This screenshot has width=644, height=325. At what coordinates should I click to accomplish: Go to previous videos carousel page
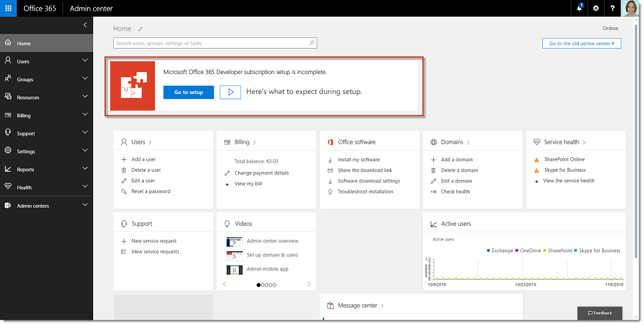click(224, 284)
